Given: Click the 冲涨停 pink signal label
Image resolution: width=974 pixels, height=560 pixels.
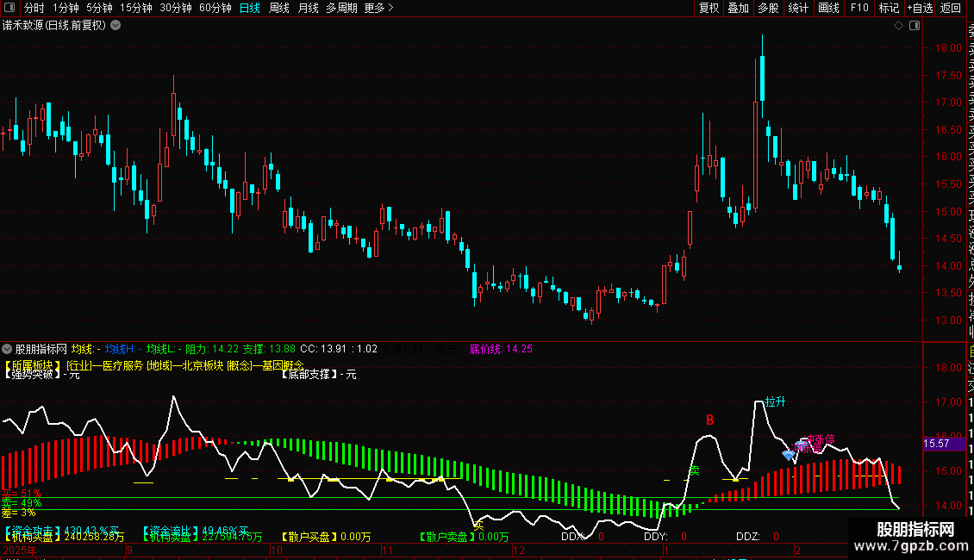Looking at the screenshot, I should 820,439.
